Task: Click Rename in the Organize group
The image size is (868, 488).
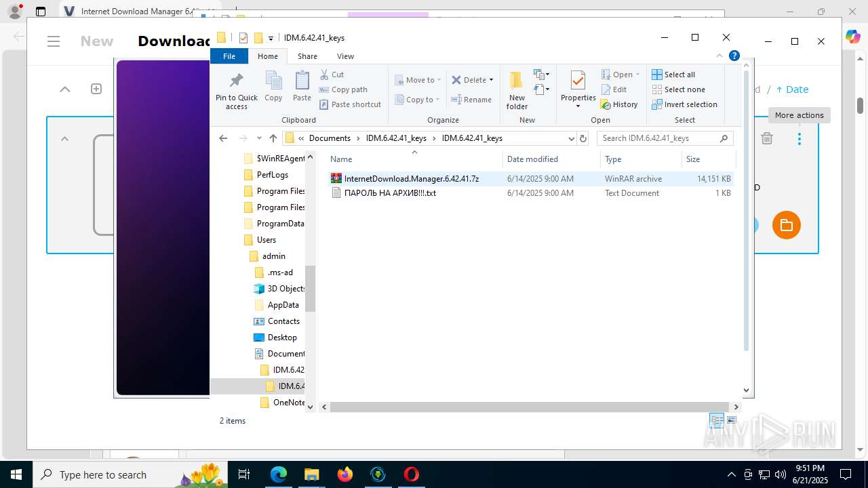Action: pos(472,100)
